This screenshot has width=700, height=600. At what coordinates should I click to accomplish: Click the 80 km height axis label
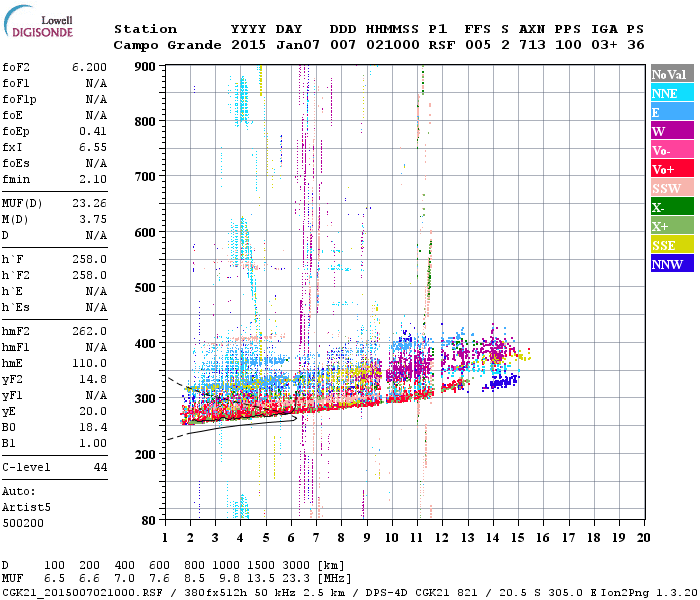(149, 521)
